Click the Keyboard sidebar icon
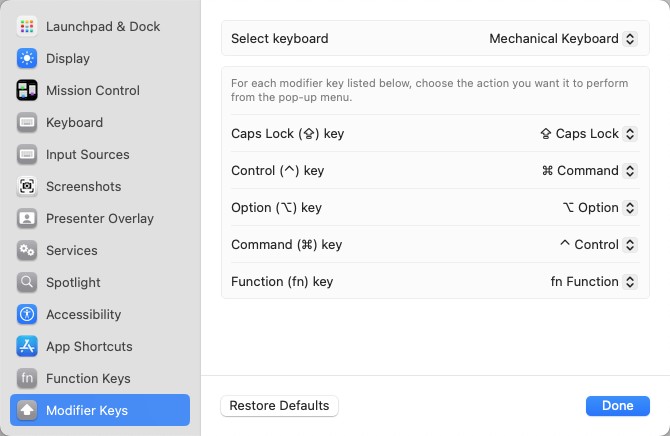670x436 pixels. [27, 123]
